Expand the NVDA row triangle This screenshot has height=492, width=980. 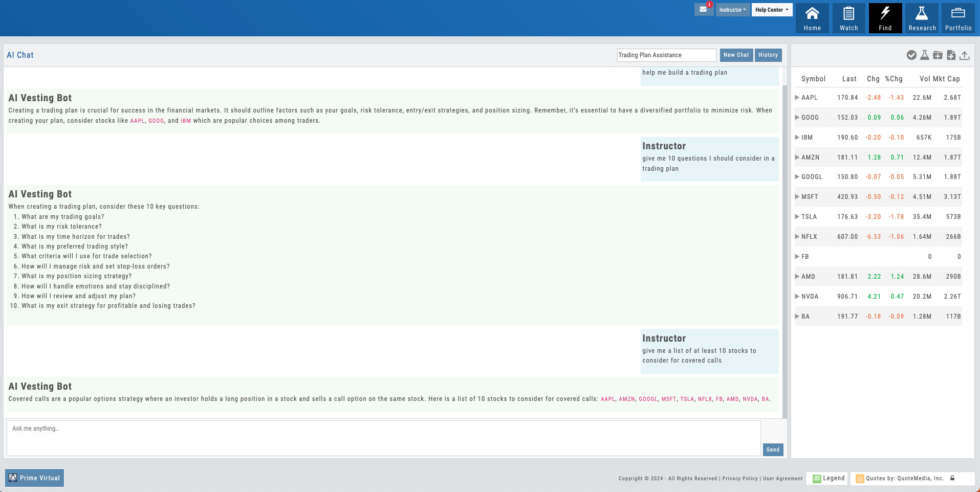[797, 296]
